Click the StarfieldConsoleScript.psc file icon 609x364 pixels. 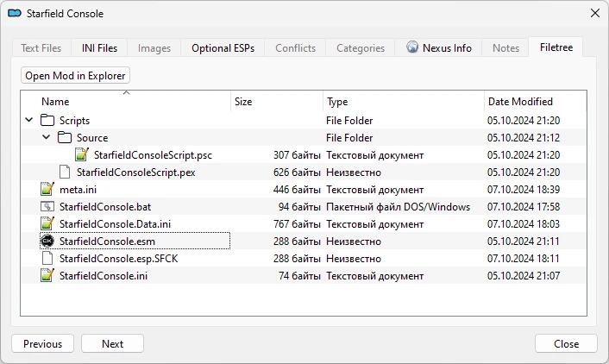click(82, 154)
